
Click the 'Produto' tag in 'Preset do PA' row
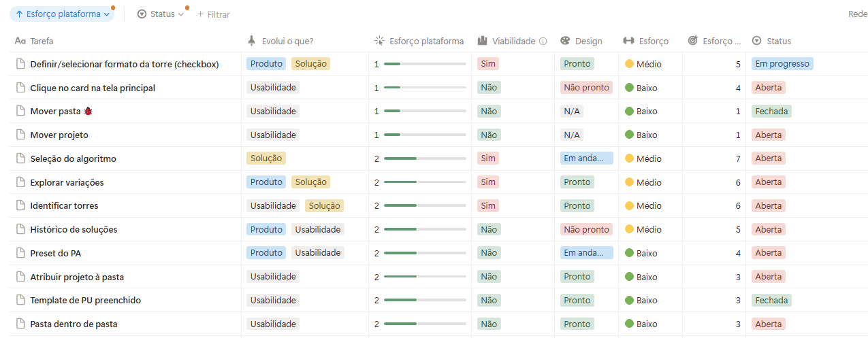pos(266,253)
